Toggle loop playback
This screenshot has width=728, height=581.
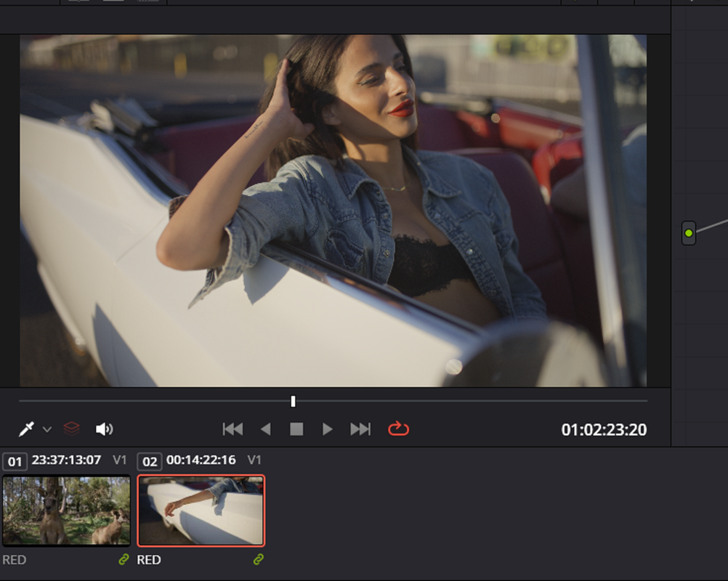[x=398, y=428]
